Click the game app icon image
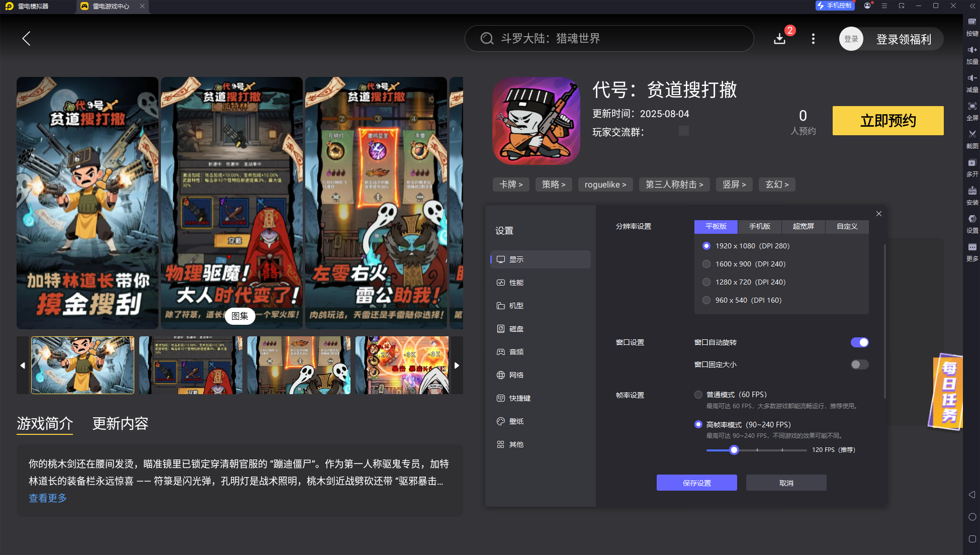 pos(536,121)
